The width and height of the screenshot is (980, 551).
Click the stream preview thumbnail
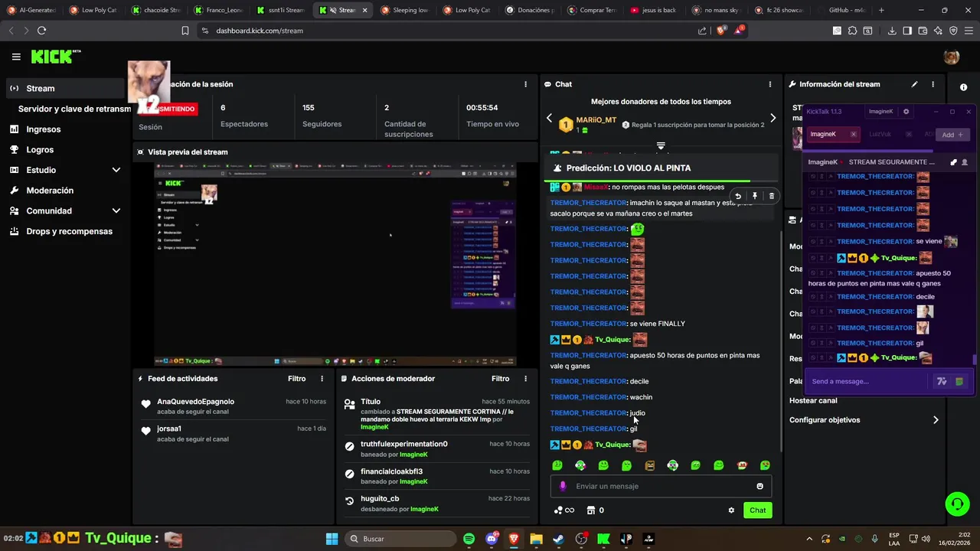coord(335,264)
